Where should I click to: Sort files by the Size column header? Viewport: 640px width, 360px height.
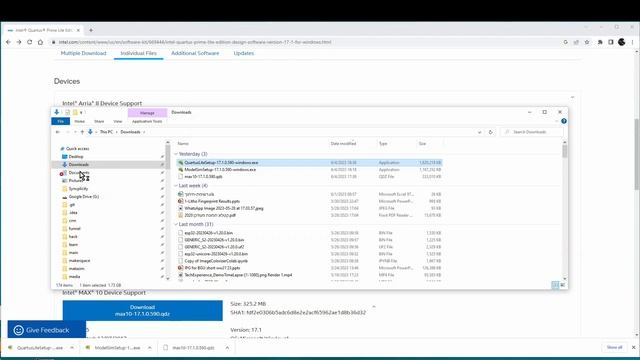point(422,144)
